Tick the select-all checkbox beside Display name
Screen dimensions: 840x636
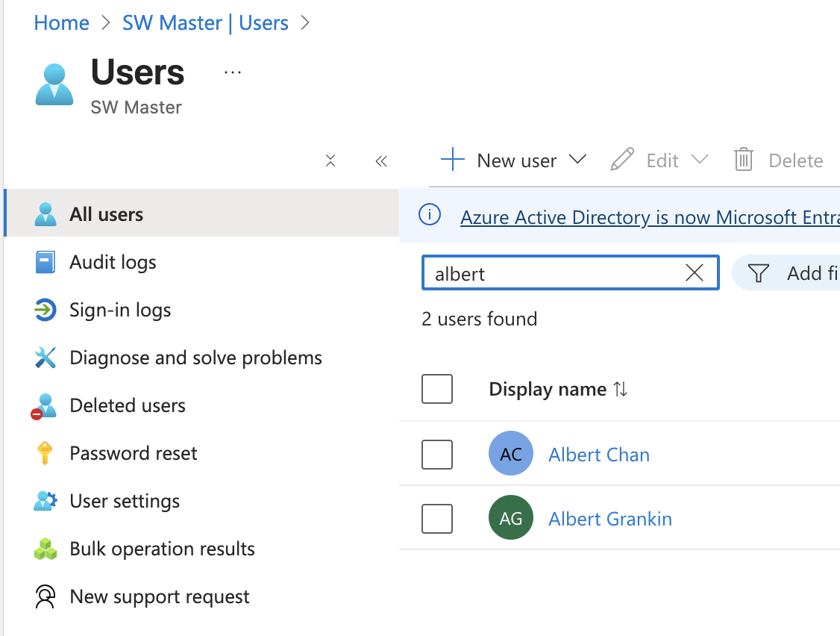click(x=437, y=389)
